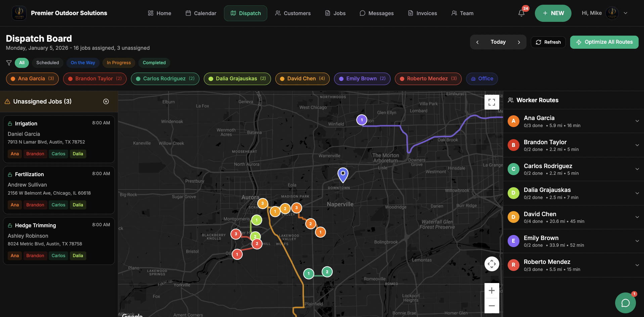
Task: Click the Worker Routes people icon
Action: 511,100
